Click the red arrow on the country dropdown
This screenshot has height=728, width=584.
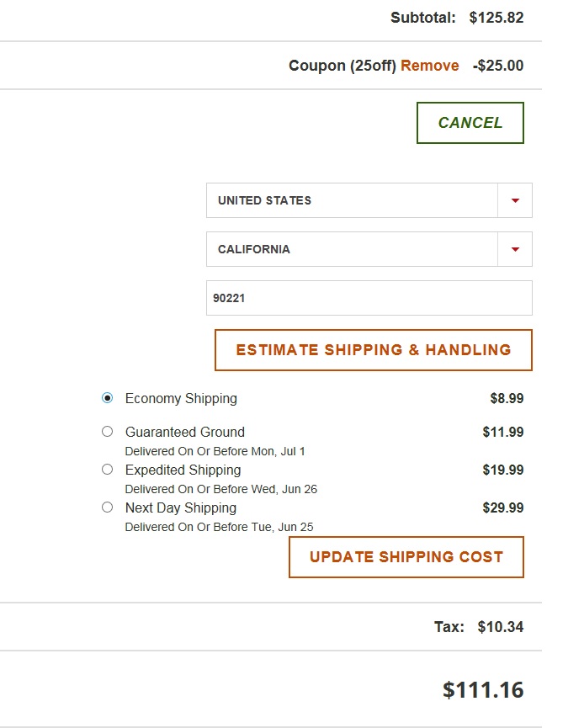515,200
